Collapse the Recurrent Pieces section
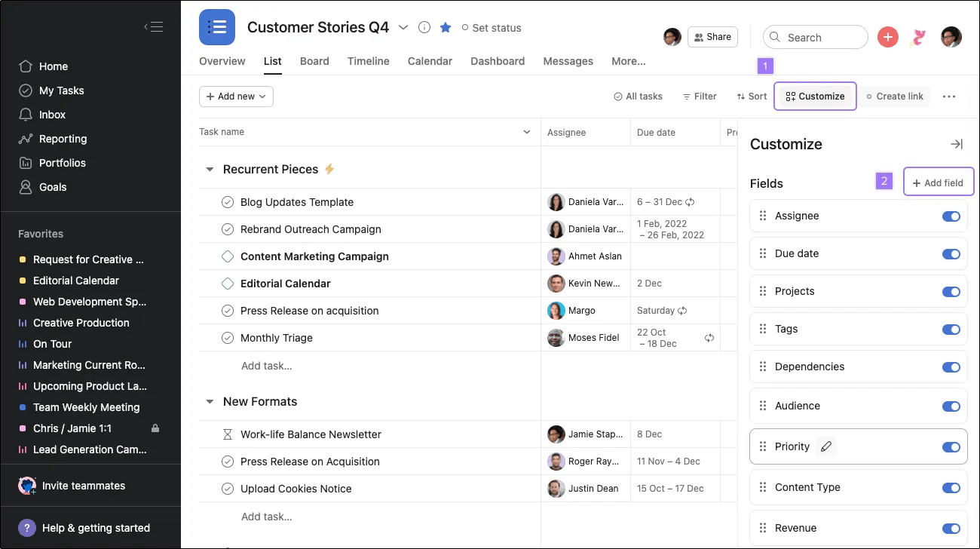The width and height of the screenshot is (980, 549). coord(210,170)
